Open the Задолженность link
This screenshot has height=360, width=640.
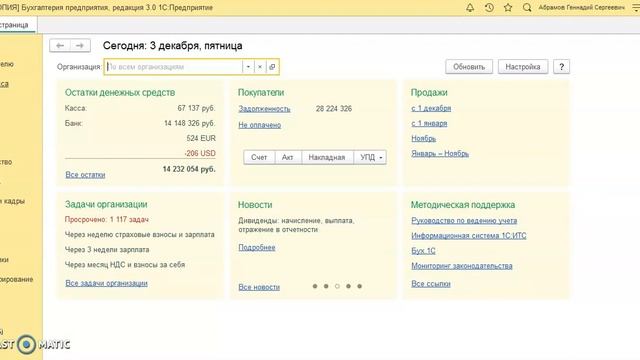click(264, 109)
